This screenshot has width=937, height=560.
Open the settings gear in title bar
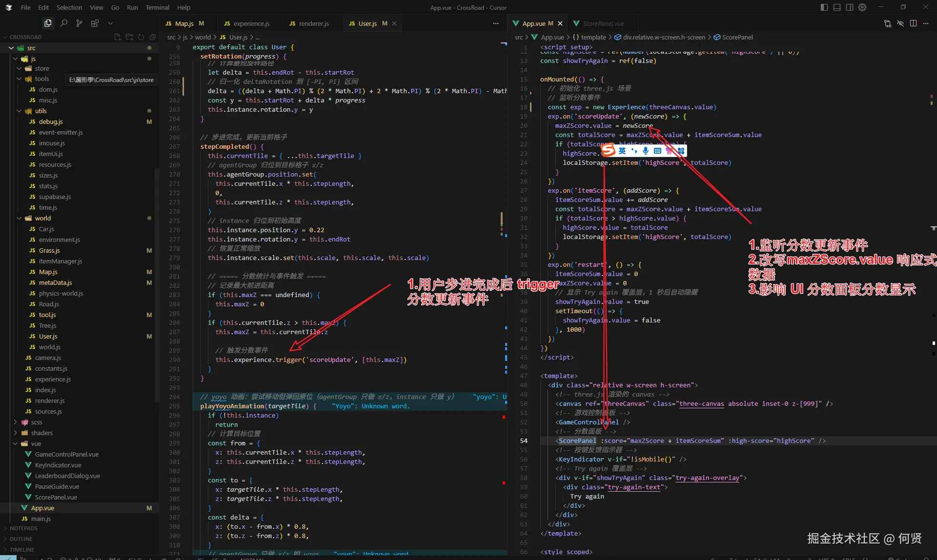862,7
